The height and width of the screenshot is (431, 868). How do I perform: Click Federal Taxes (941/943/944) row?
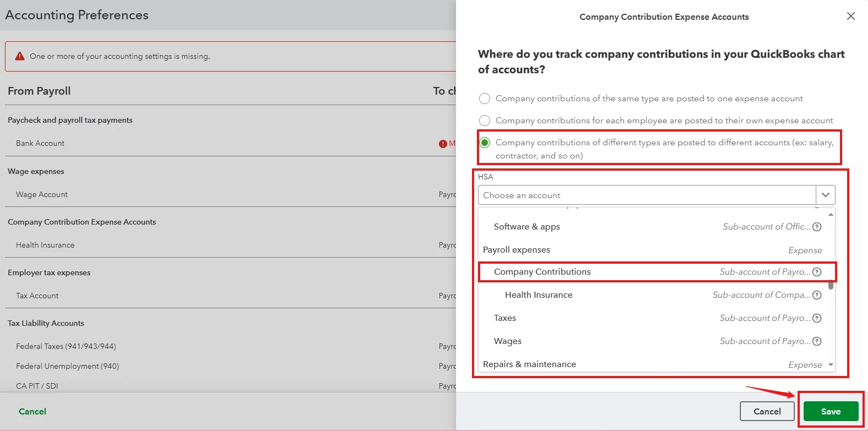pyautogui.click(x=230, y=346)
